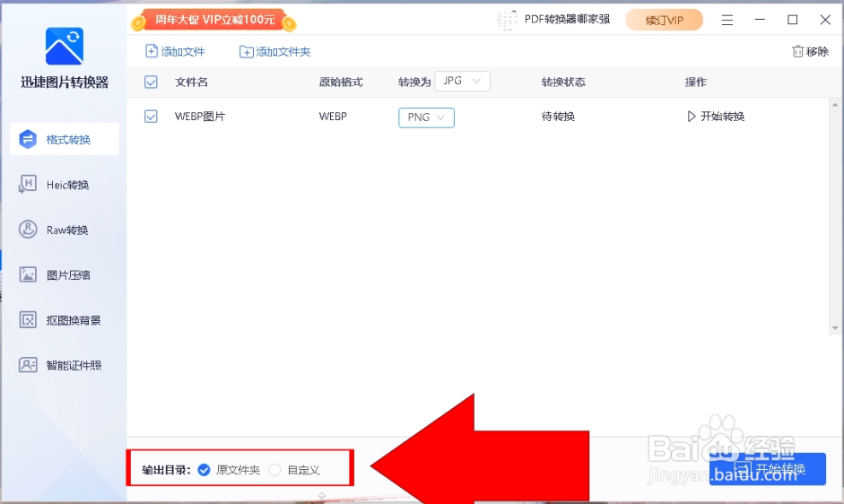
Task: Select the 原文件夹 output radio button
Action: (x=204, y=470)
